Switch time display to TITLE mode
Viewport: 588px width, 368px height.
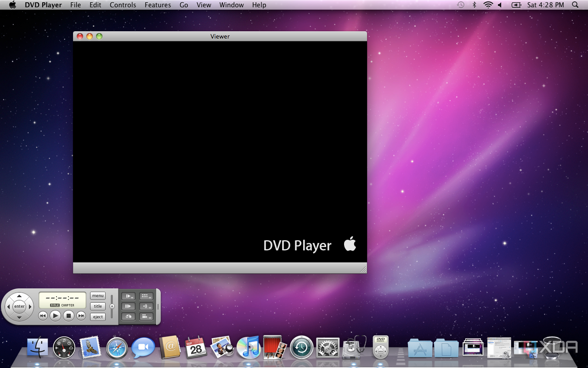tap(55, 305)
